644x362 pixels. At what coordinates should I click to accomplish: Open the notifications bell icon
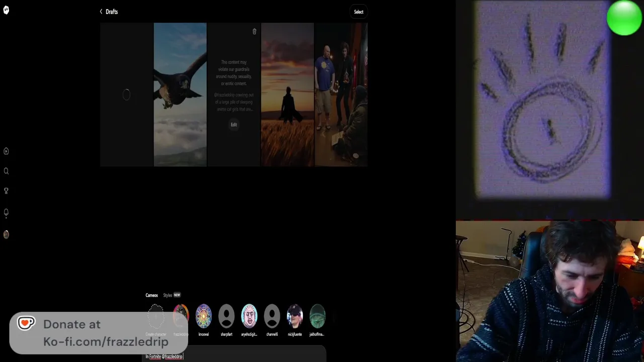point(6,213)
